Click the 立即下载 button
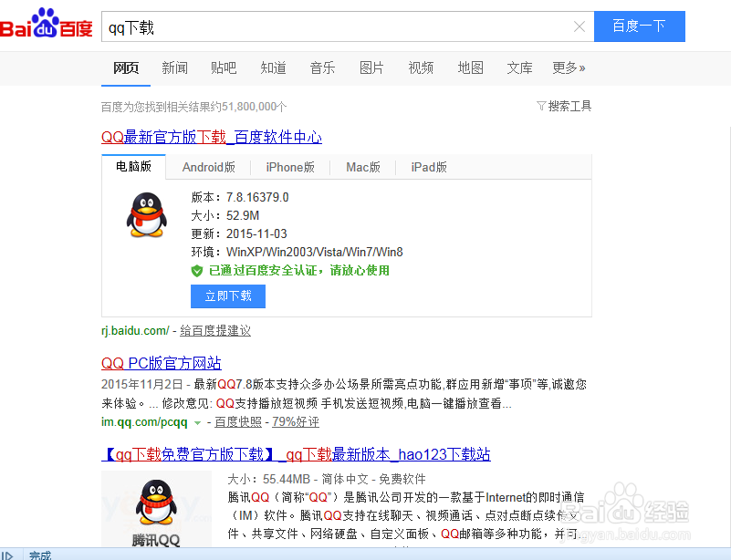The height and width of the screenshot is (560, 731). (x=228, y=296)
